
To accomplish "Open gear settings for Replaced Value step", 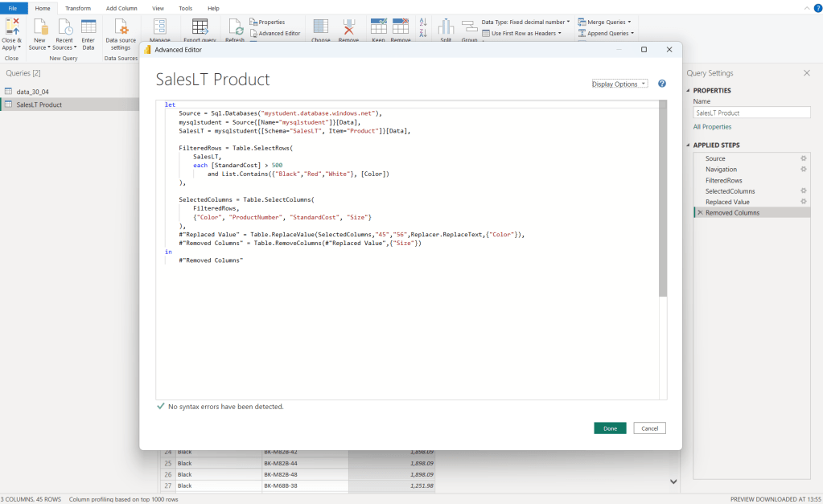I will (x=803, y=202).
